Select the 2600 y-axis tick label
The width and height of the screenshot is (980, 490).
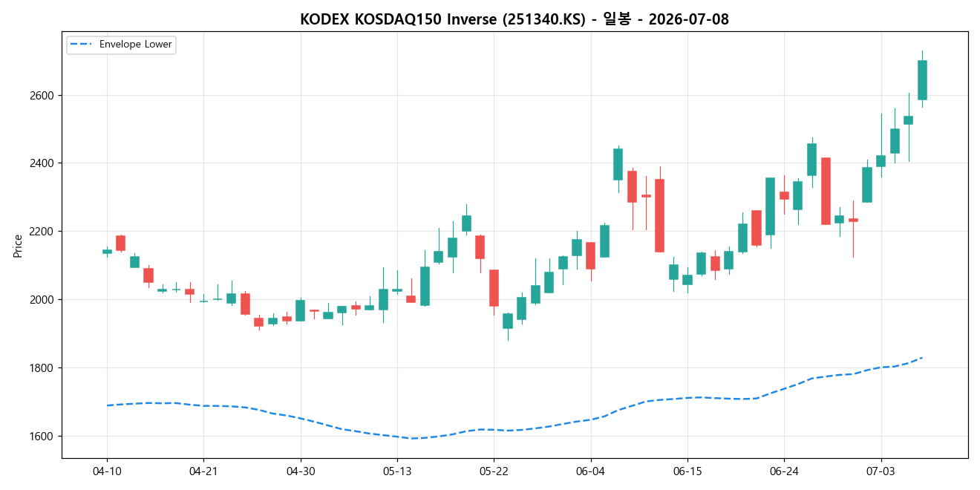[42, 95]
